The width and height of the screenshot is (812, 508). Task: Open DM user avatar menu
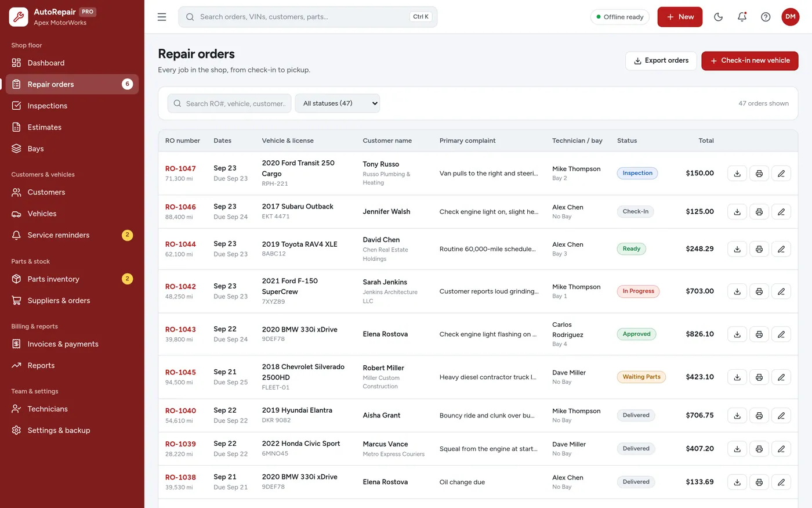click(x=790, y=17)
